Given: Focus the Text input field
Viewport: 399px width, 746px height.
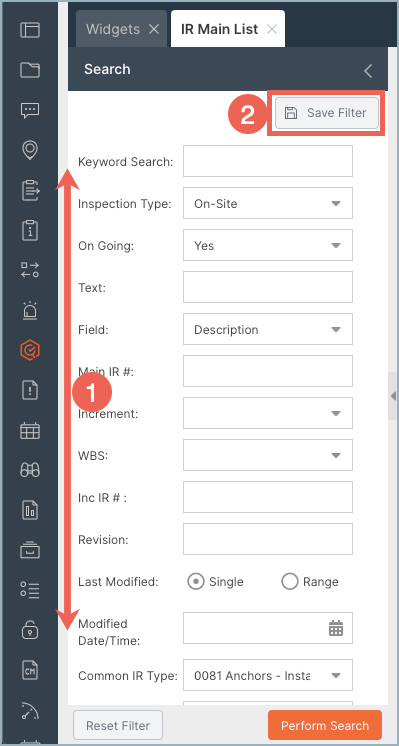Looking at the screenshot, I should tap(268, 287).
